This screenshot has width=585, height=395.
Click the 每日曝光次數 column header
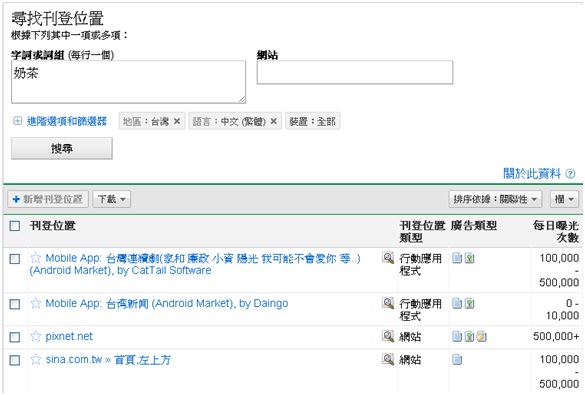556,231
